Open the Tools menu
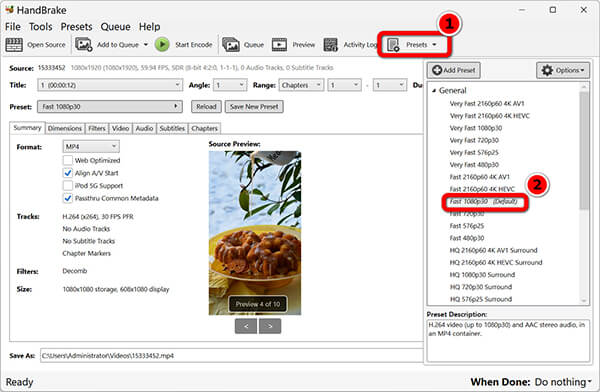 tap(41, 26)
